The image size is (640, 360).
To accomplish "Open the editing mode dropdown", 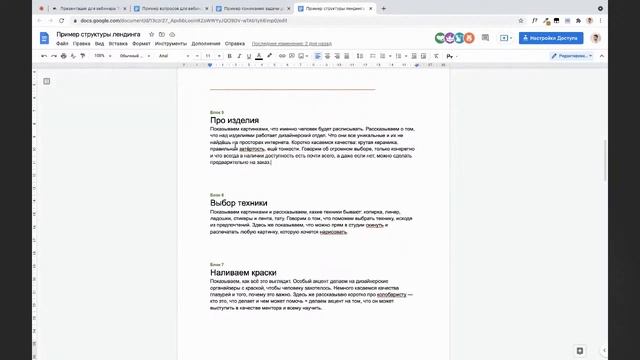I will (571, 56).
